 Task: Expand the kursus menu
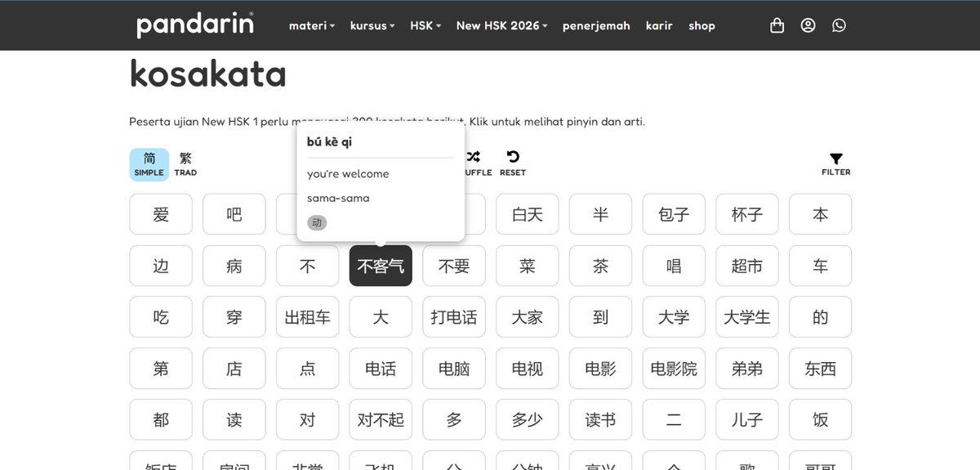tap(372, 25)
